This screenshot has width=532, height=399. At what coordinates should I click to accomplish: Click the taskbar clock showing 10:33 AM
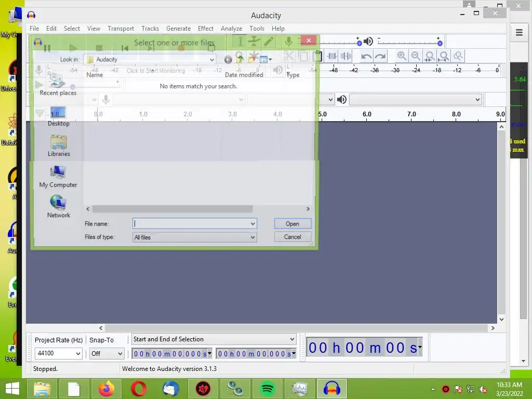(509, 389)
